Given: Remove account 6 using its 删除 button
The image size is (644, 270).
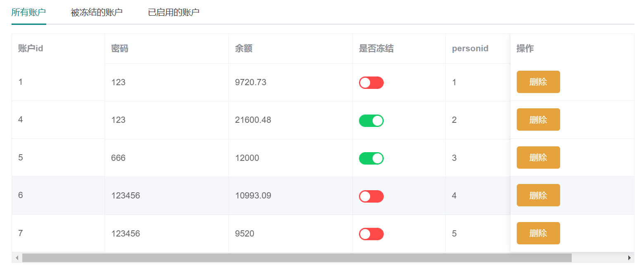Looking at the screenshot, I should click(538, 195).
